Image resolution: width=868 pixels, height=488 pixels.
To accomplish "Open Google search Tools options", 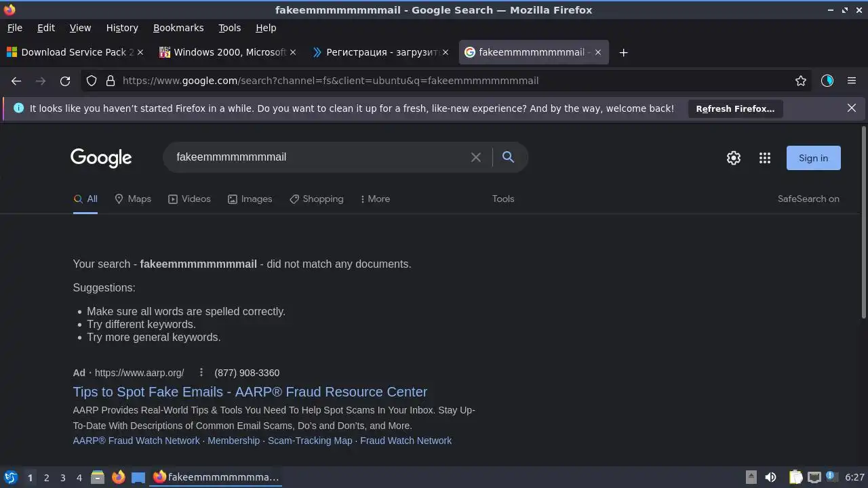I will [x=503, y=199].
